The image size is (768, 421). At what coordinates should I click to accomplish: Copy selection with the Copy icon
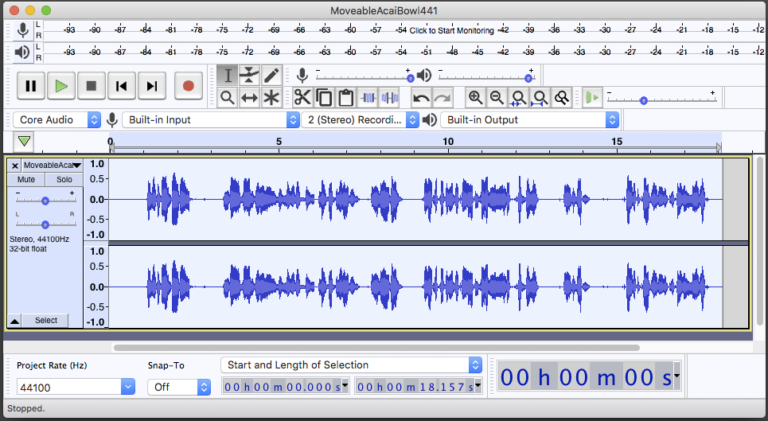pos(324,97)
